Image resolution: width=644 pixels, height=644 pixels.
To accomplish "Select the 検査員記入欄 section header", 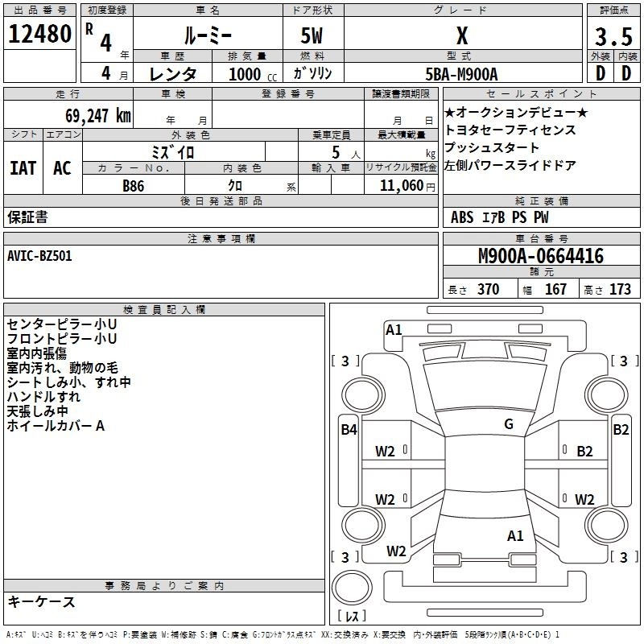I will (164, 310).
